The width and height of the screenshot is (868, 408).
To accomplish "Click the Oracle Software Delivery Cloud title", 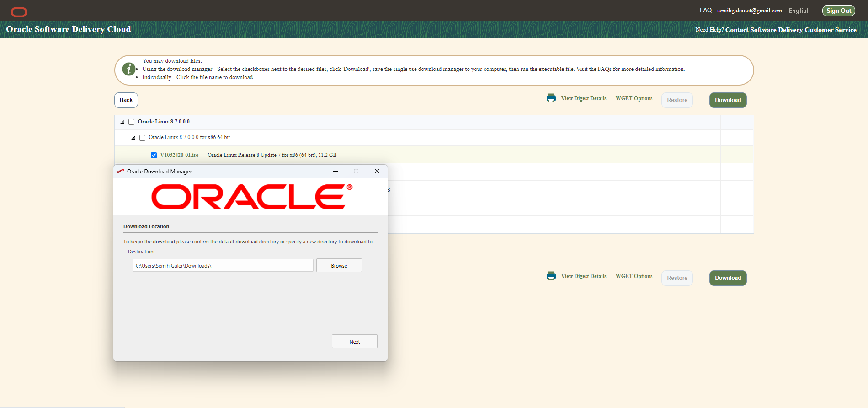I will click(69, 29).
